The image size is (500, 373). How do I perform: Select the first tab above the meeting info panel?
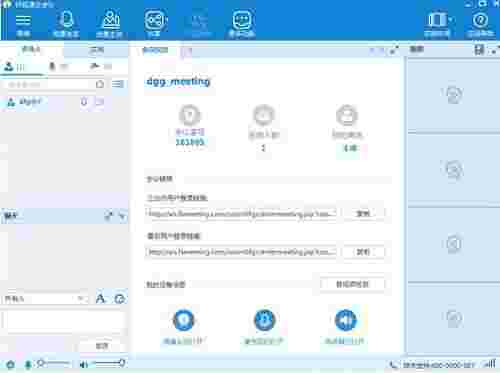tap(155, 50)
